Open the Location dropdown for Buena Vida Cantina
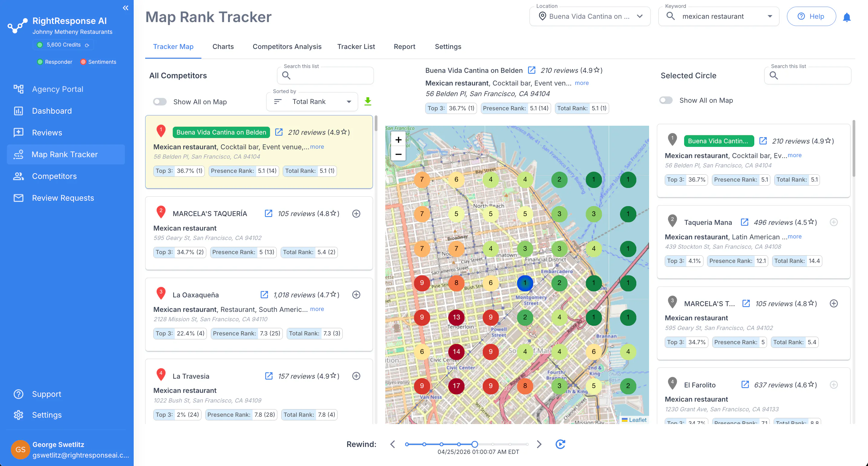This screenshot has height=466, width=868. pos(590,17)
